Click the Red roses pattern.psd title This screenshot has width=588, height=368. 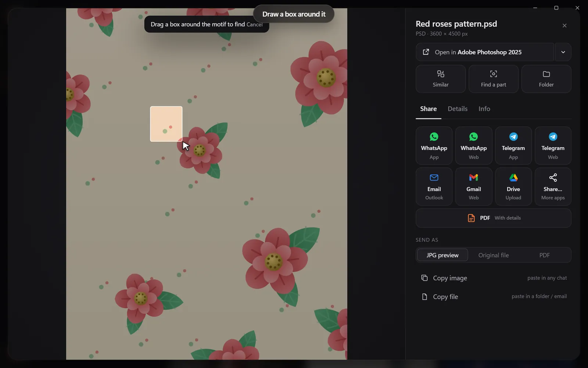[x=456, y=24]
